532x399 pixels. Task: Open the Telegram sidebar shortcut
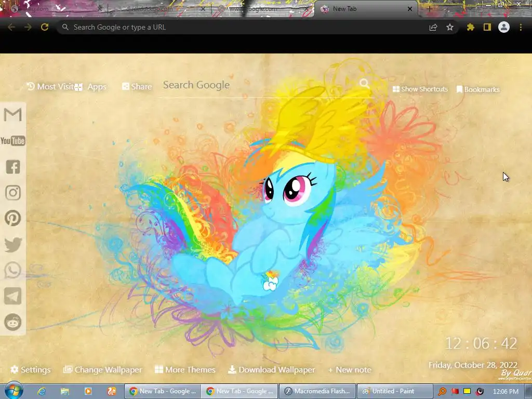click(x=13, y=296)
